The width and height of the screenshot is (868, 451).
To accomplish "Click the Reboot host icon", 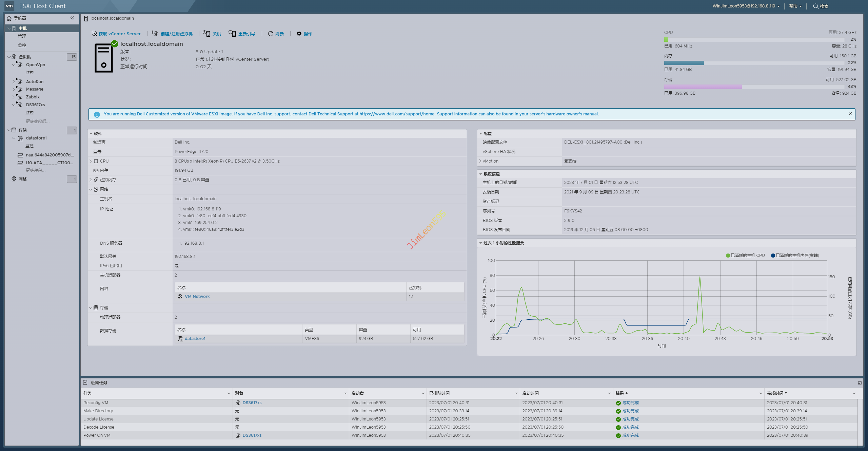I will coord(232,33).
